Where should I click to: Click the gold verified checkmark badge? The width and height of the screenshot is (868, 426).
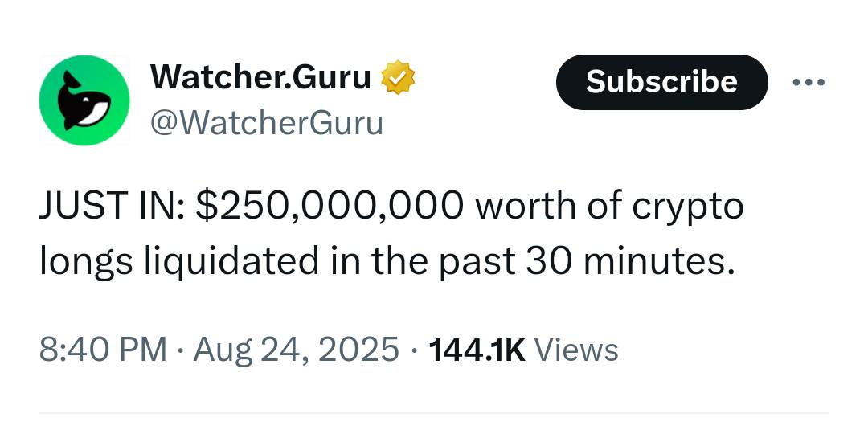click(x=398, y=78)
